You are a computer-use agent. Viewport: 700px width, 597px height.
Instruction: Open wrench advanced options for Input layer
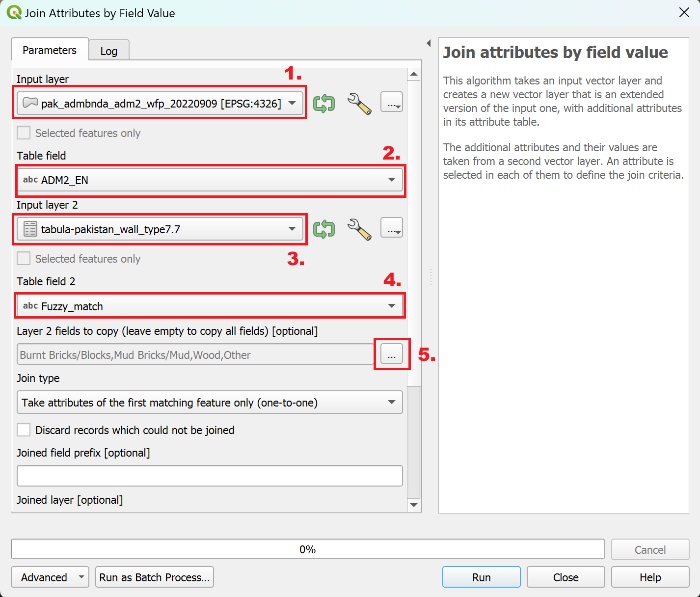(x=359, y=104)
